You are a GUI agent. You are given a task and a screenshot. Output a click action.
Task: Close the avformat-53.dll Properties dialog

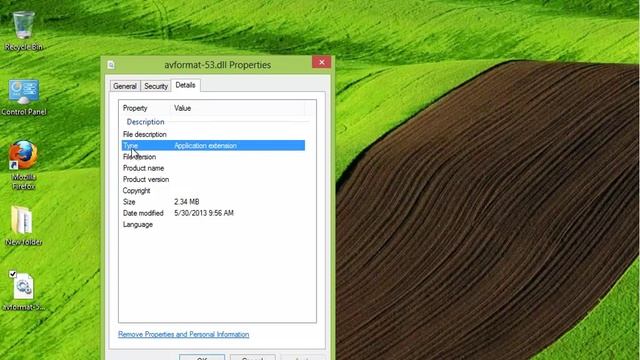tap(322, 62)
